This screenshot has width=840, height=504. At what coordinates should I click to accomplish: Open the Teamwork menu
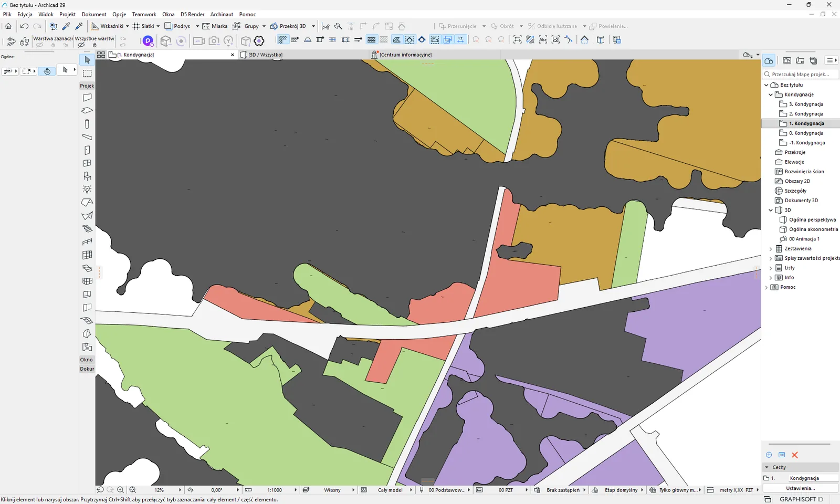click(144, 14)
